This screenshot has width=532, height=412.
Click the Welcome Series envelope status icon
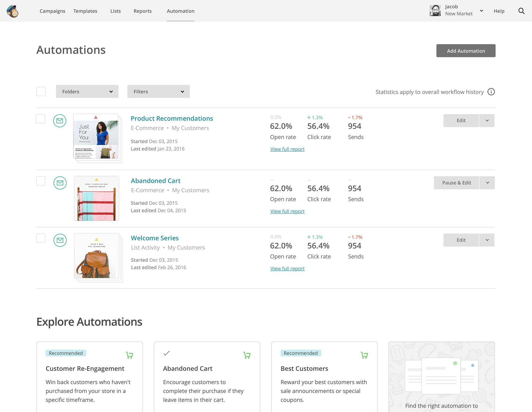click(60, 240)
